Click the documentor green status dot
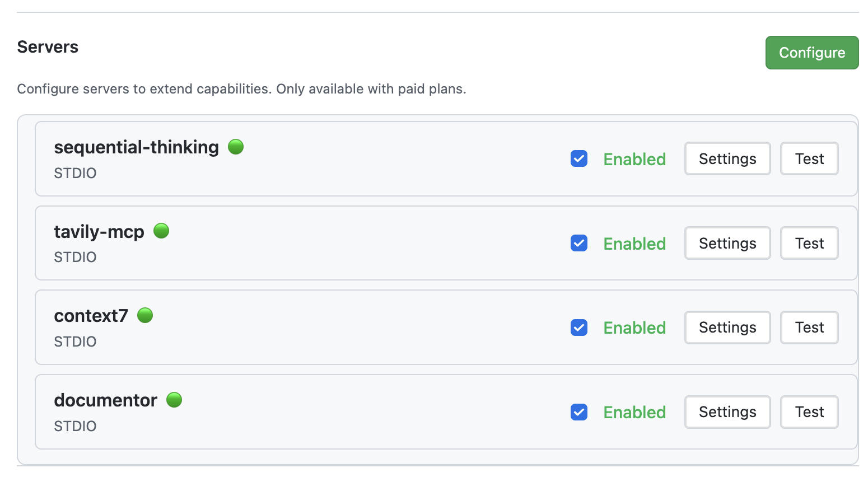Screen dimensions: 868x477 (x=174, y=400)
